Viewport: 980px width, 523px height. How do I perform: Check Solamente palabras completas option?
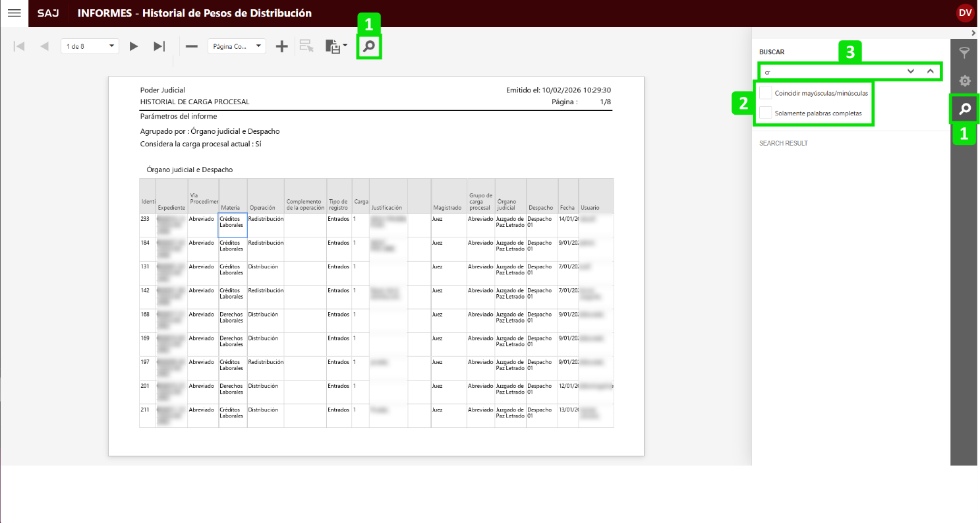[x=765, y=113]
